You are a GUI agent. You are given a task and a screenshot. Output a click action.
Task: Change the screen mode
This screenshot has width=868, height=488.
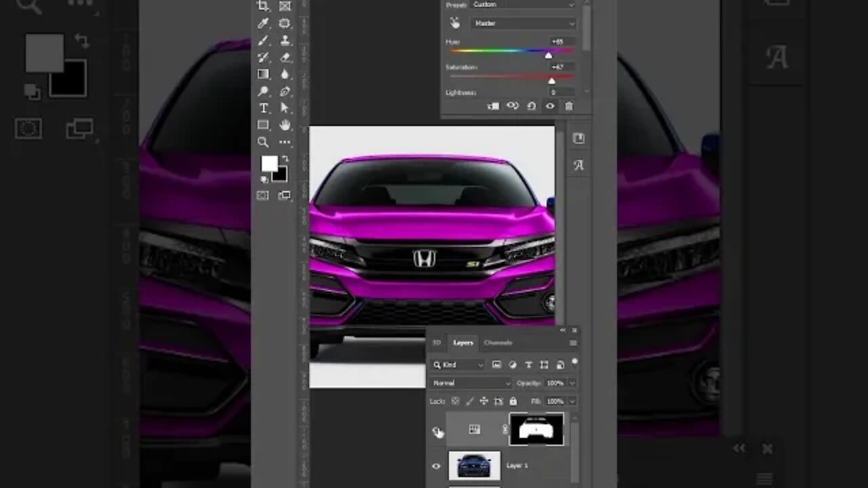285,196
